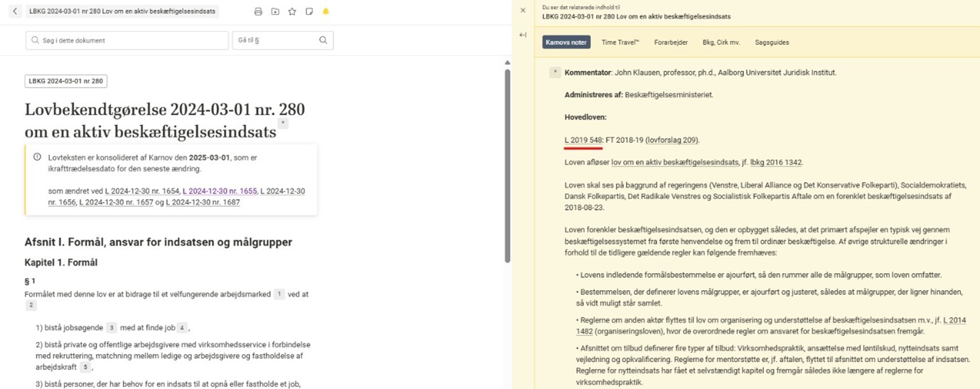
Task: Collapse side panel with the left arrow icon
Action: pos(523,35)
